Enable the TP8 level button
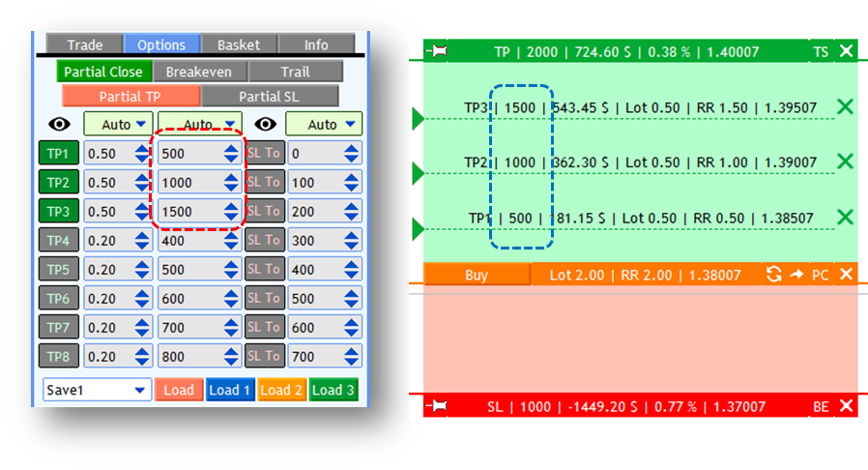 pyautogui.click(x=59, y=356)
